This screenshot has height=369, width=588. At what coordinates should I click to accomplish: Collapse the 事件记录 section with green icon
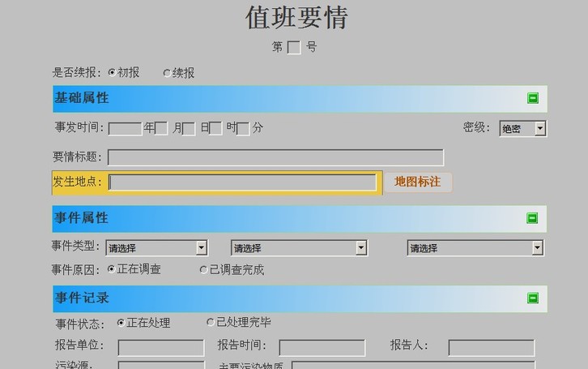click(533, 298)
